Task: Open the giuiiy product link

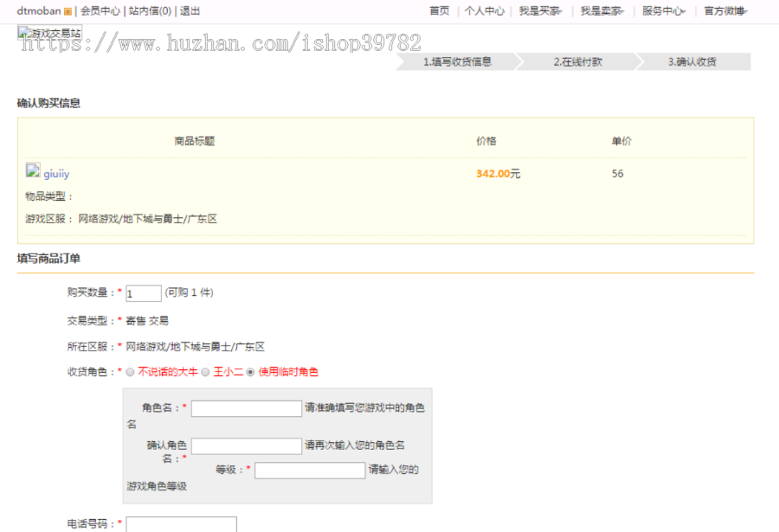Action: click(x=56, y=174)
